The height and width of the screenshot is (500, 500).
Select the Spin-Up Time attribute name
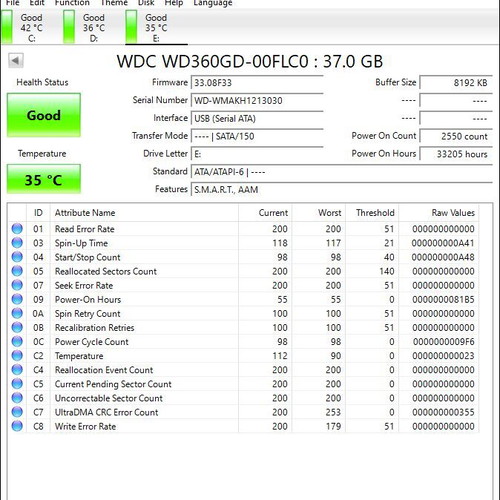click(x=81, y=243)
